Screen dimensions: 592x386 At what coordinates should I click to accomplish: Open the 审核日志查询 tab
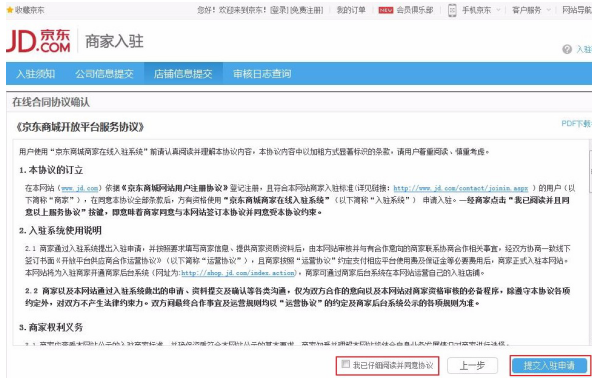click(262, 74)
